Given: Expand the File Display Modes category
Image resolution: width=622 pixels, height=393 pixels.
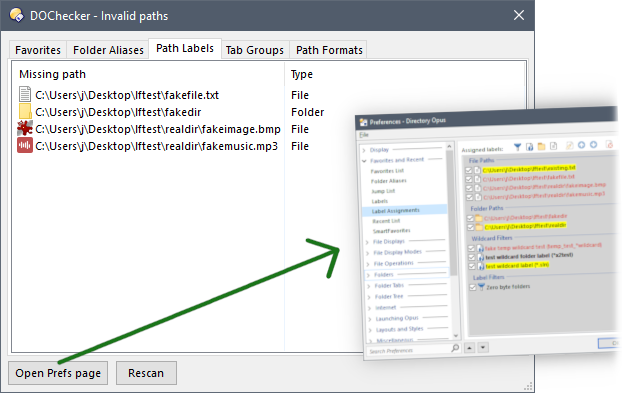Looking at the screenshot, I should [368, 253].
